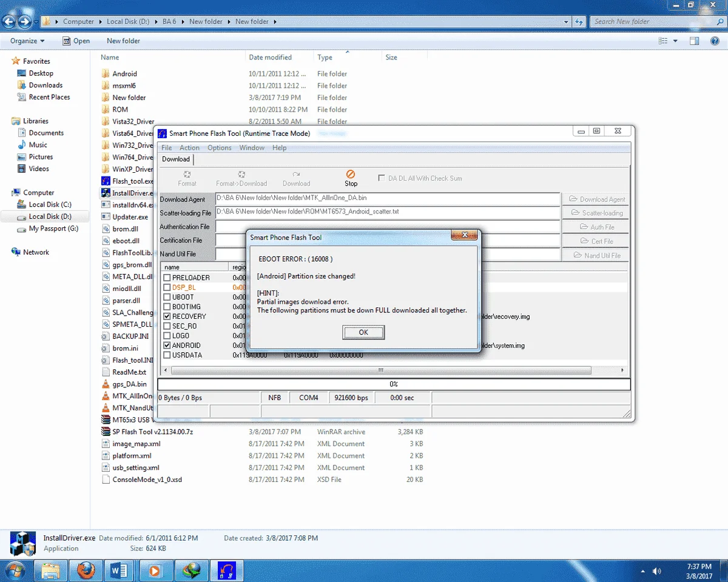
Task: Toggle the preview pane button
Action: point(695,41)
